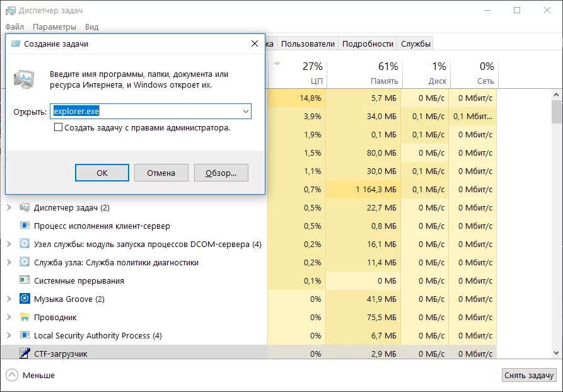Click the 22,7 МБ memory value
The height and width of the screenshot is (392, 563).
381,207
